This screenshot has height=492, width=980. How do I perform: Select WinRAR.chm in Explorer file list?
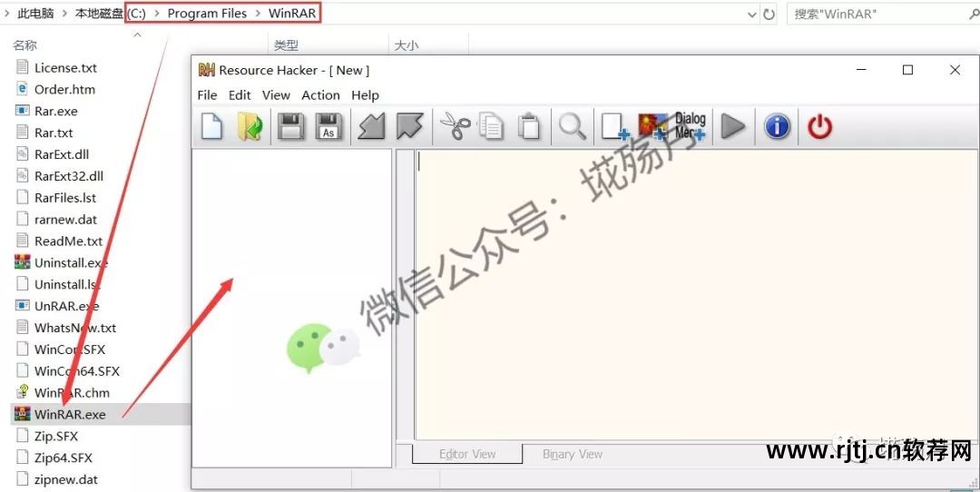click(x=72, y=392)
